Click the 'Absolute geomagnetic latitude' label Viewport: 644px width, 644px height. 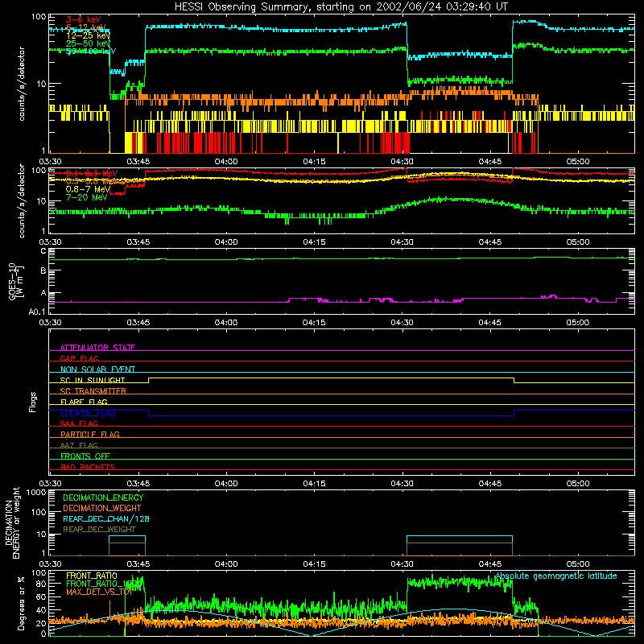[x=556, y=576]
